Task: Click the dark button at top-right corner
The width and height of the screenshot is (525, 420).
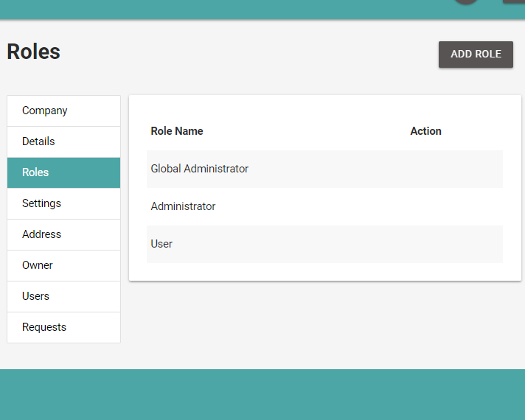Action: click(x=513, y=1)
